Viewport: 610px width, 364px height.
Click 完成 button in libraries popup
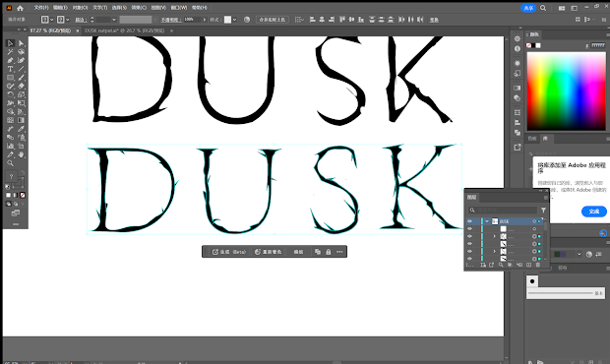(x=594, y=212)
